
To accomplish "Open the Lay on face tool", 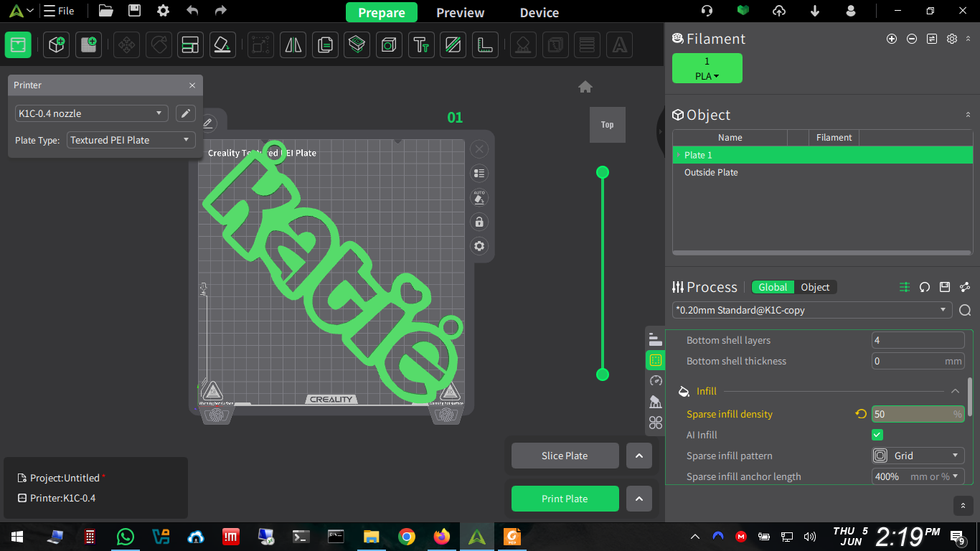I will [x=222, y=44].
